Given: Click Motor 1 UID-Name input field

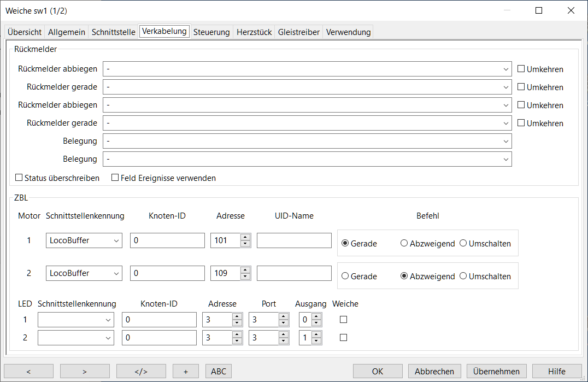Looking at the screenshot, I should [x=294, y=240].
